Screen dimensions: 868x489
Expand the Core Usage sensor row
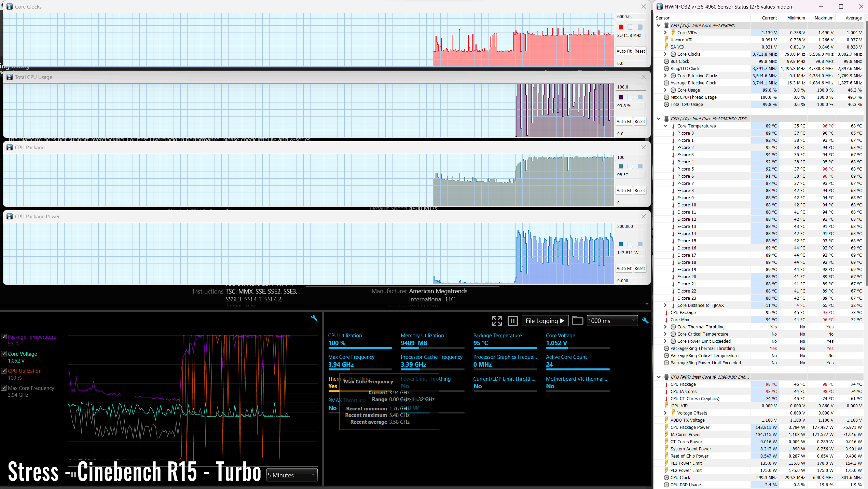[x=665, y=90]
